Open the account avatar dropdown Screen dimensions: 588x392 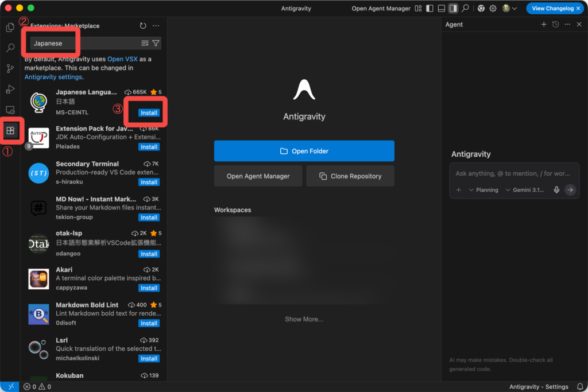(x=509, y=9)
